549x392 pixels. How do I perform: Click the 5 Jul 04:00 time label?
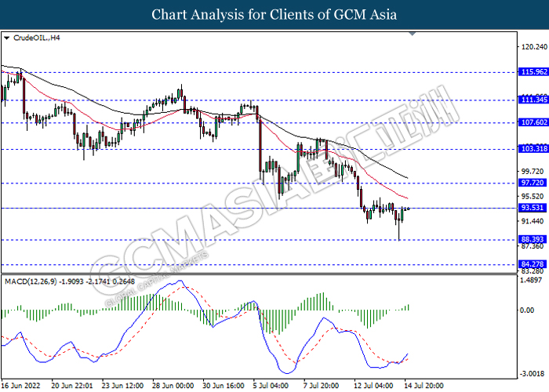271,386
